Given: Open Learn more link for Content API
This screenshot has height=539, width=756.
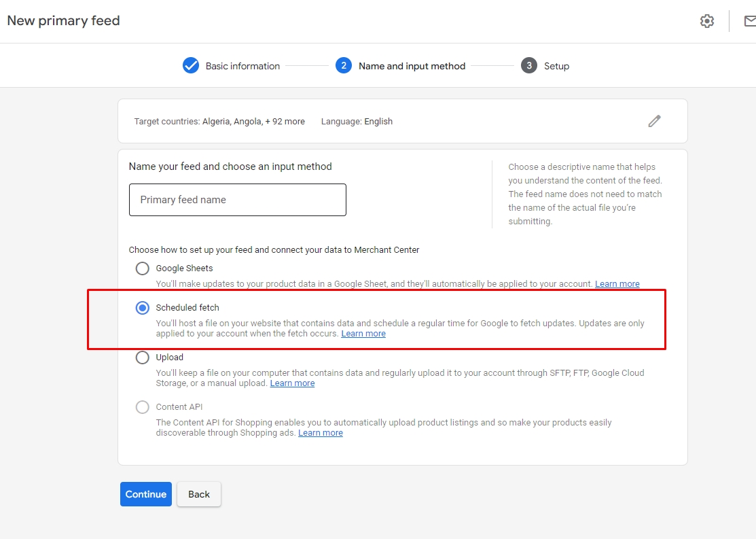Looking at the screenshot, I should click(x=321, y=434).
